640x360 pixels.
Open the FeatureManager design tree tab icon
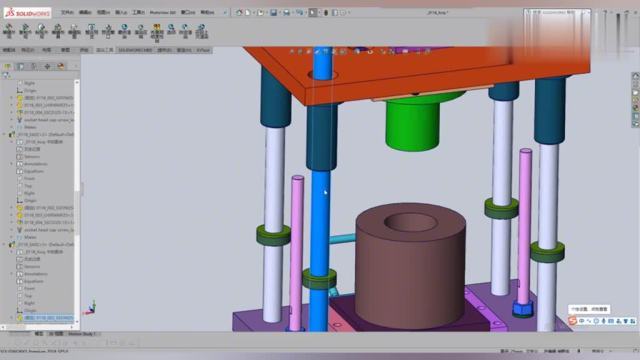8,66
